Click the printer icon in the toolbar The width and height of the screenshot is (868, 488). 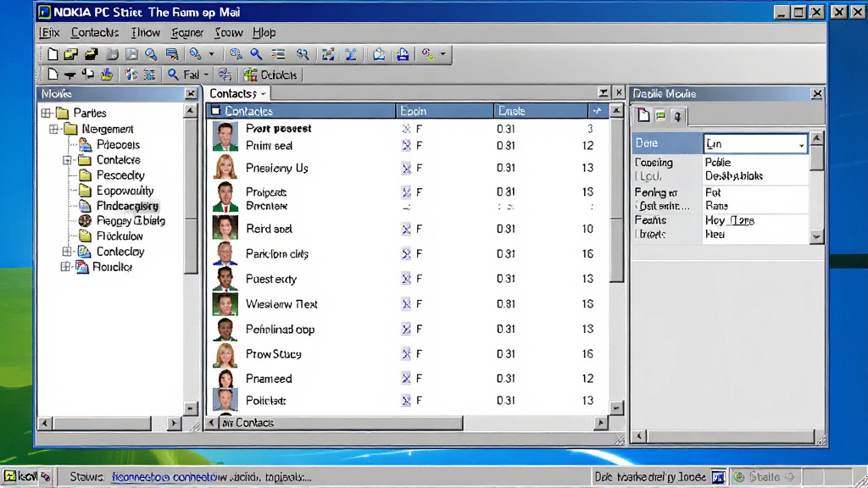tap(403, 54)
